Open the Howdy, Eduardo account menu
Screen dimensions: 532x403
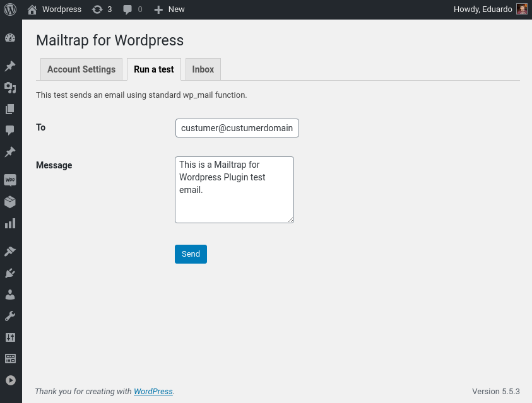(490, 9)
